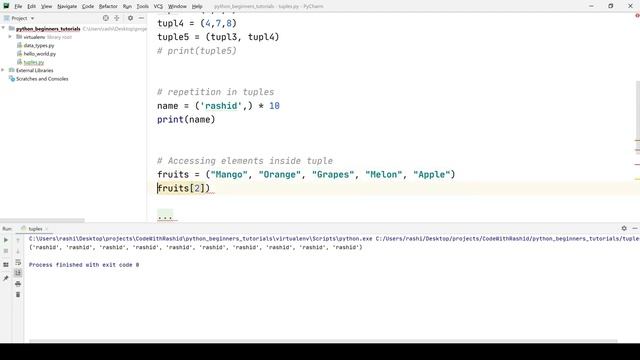Select python_beginners_tutorials project root

[x=48, y=29]
